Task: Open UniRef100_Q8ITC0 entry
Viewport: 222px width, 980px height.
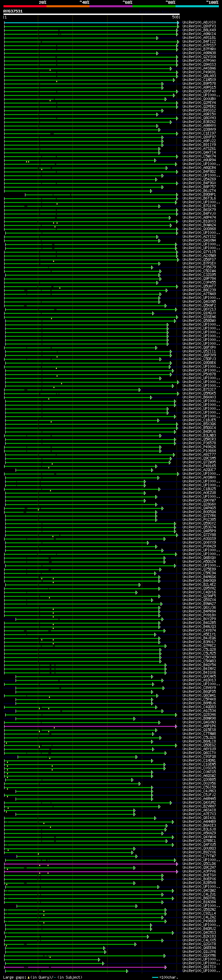Action: (x=199, y=967)
